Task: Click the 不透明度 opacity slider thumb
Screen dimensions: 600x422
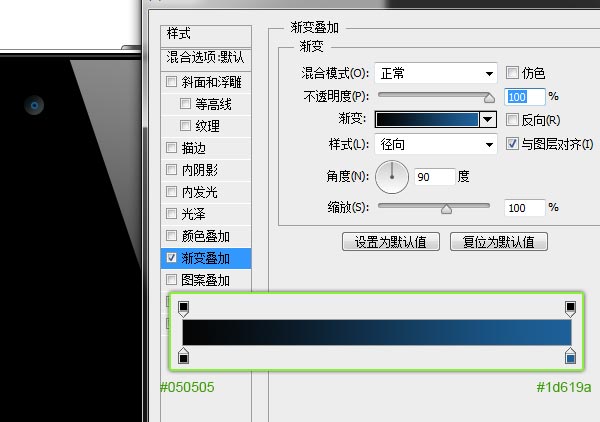Action: (489, 98)
